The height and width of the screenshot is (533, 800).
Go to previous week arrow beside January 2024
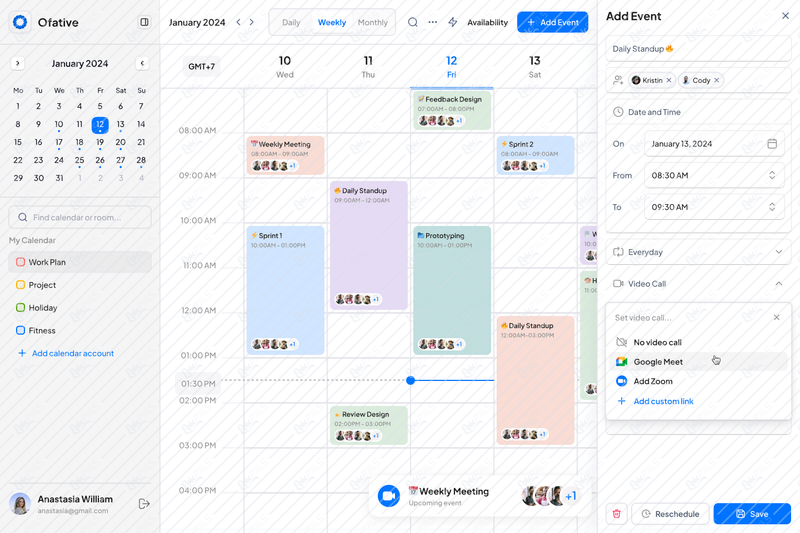point(238,22)
